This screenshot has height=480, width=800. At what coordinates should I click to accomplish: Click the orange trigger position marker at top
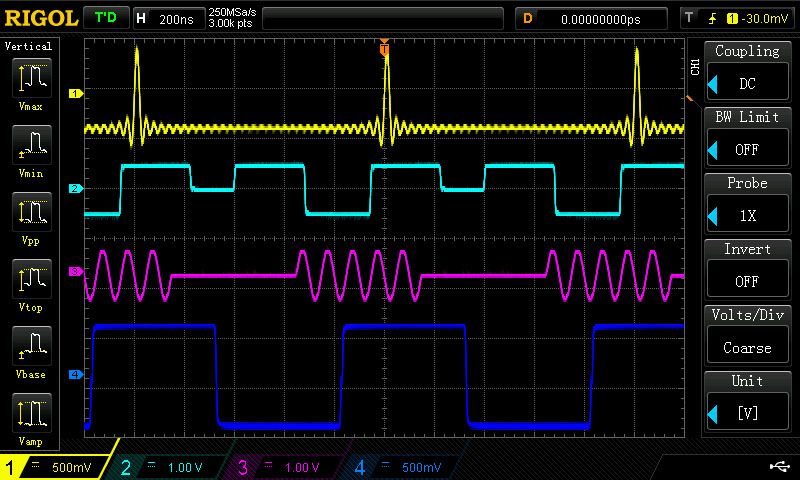[x=384, y=47]
